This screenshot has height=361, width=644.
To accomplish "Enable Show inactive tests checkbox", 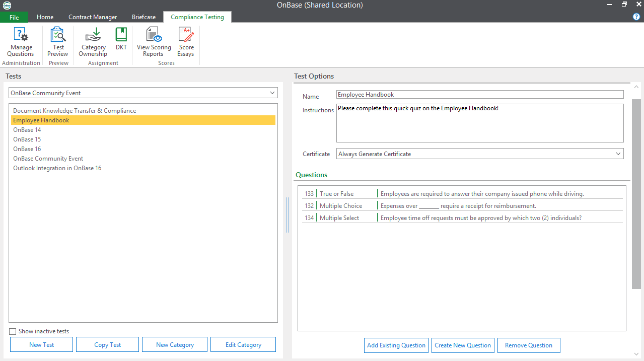I will pyautogui.click(x=13, y=331).
